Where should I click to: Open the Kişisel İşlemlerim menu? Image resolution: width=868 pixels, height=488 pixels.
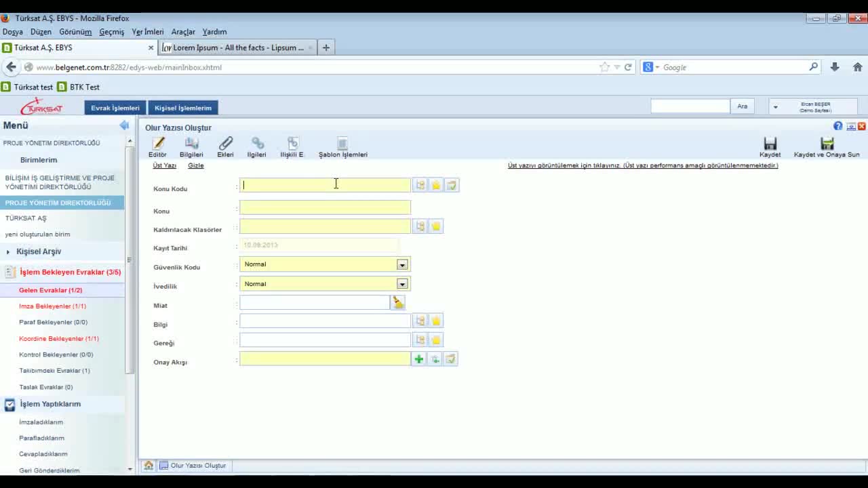coord(183,108)
